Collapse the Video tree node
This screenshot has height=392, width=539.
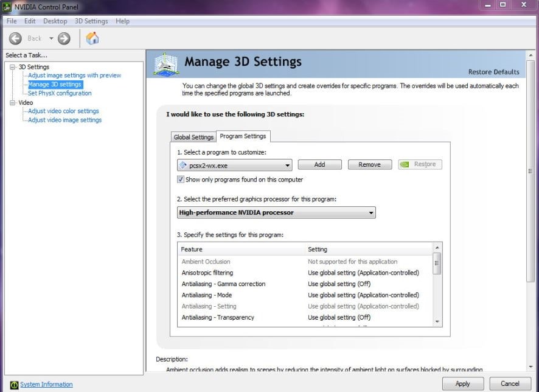pos(13,102)
